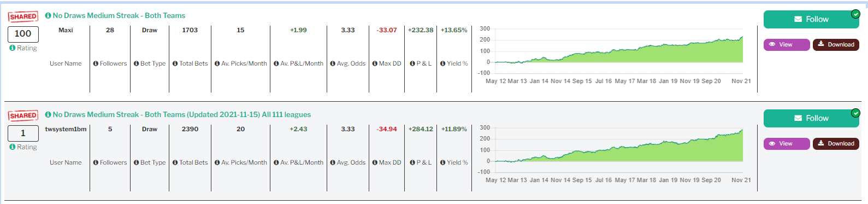868x204 pixels.
Task: View the first No Draws Medium Streak system
Action: (787, 44)
